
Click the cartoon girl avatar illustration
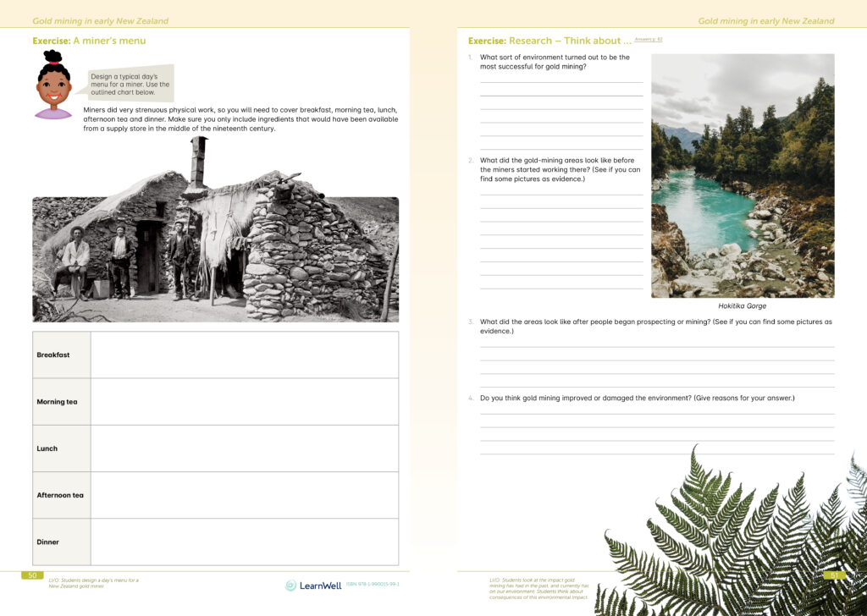53,85
